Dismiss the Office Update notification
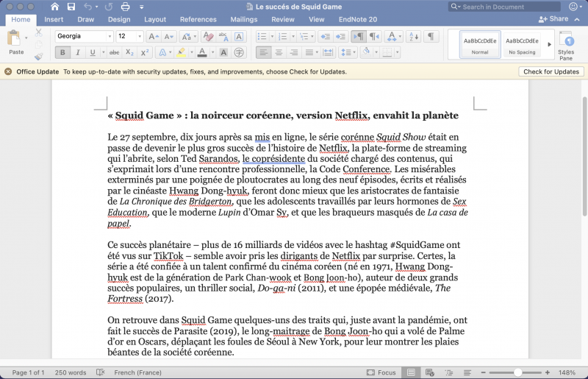 pyautogui.click(x=8, y=71)
